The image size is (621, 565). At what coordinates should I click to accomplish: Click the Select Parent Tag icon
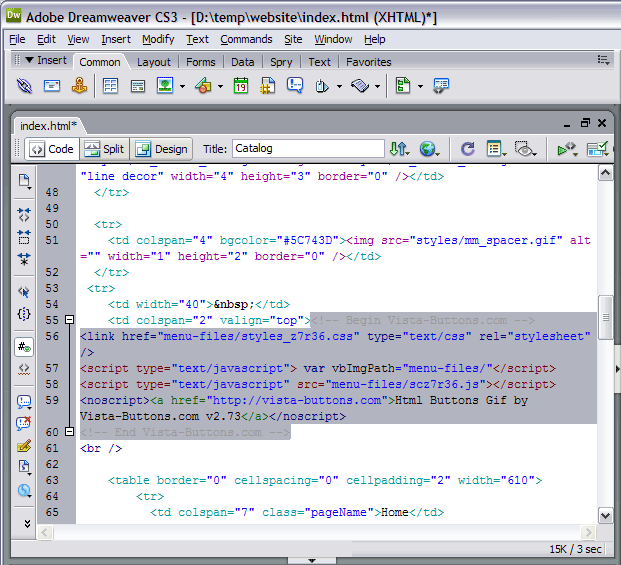pos(24,292)
